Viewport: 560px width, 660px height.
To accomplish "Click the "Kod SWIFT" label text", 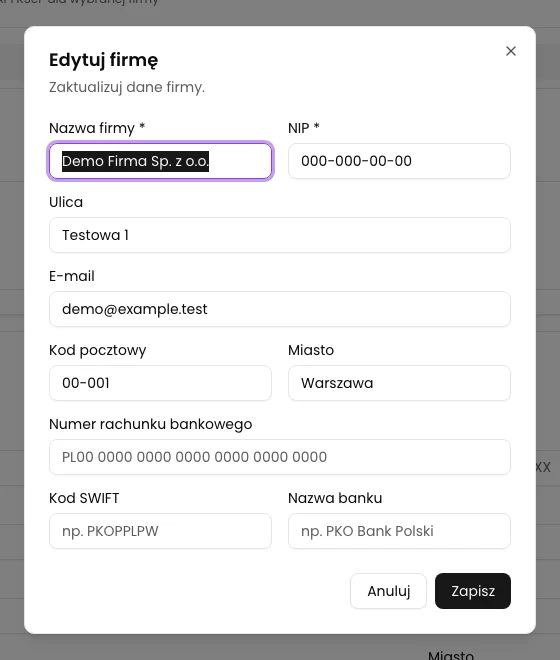I will tap(84, 498).
